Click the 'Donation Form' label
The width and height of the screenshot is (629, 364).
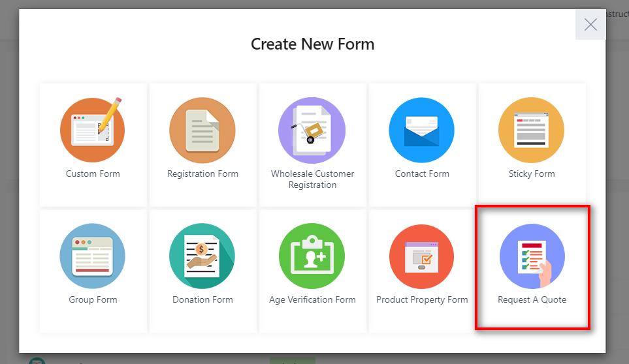tap(202, 299)
